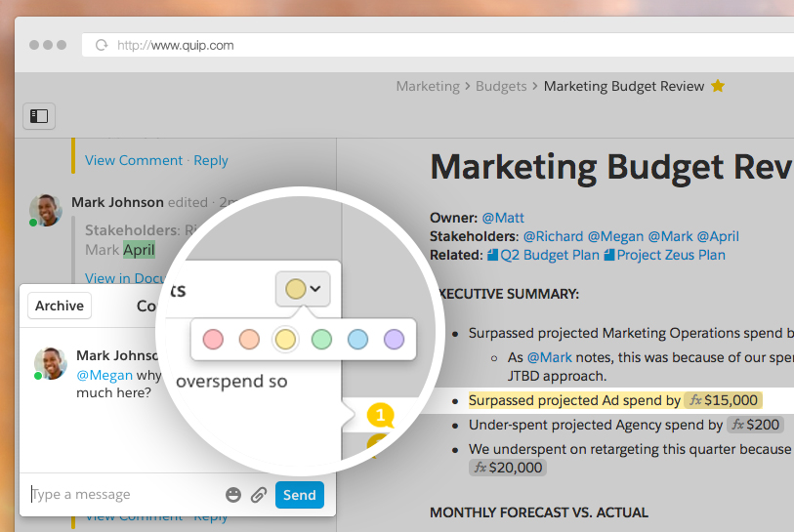The height and width of the screenshot is (532, 794).
Task: Click the MONTHLY FORECAST VS. ACTUAL heading
Action: click(x=539, y=512)
